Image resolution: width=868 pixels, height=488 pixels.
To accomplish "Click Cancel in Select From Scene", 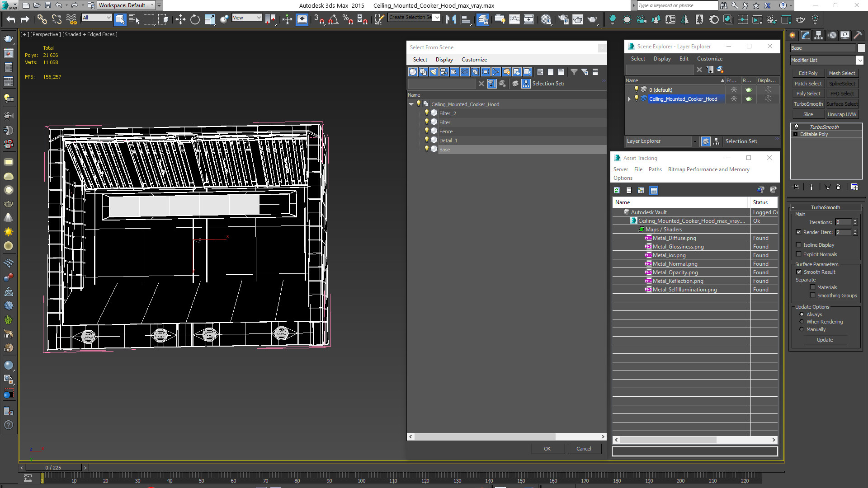I will click(x=584, y=449).
